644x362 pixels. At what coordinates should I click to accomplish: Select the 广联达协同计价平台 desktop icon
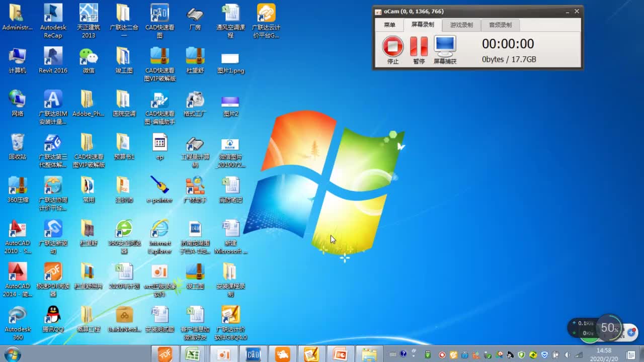53,194
